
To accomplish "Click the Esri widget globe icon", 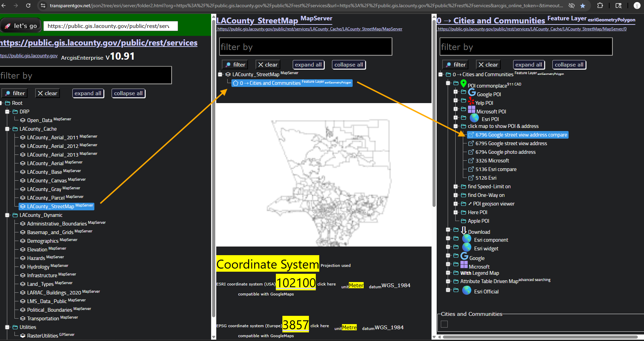I will click(x=467, y=247).
